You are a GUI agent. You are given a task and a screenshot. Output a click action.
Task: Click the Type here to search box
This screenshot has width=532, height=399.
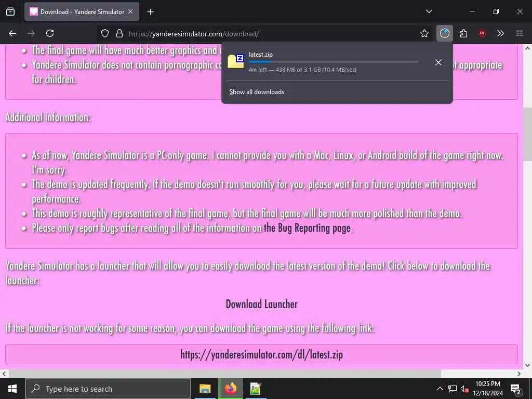[108, 389]
